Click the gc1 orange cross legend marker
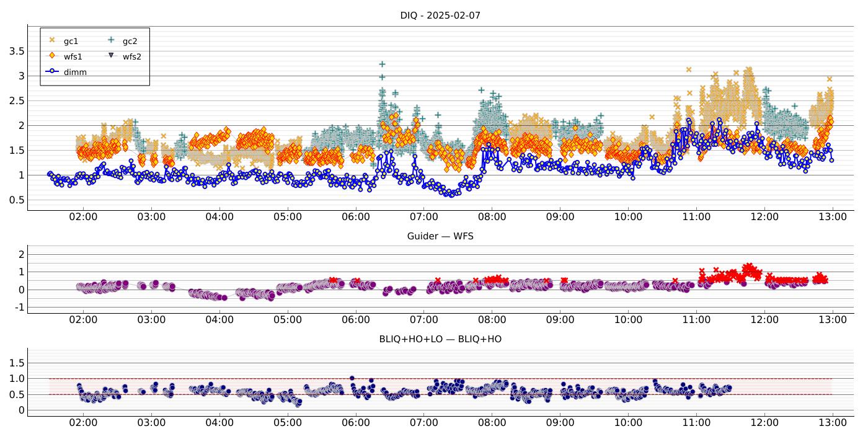 click(x=52, y=41)
